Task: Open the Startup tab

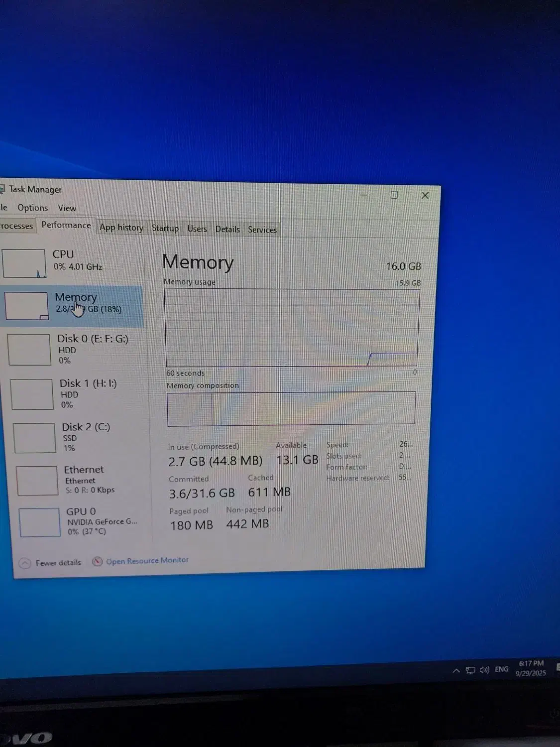Action: click(165, 228)
